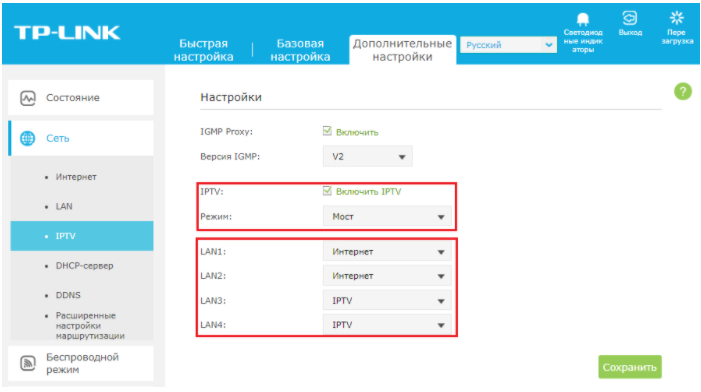701x392 pixels.
Task: Click the Перезагрузка reboot icon
Action: [676, 18]
